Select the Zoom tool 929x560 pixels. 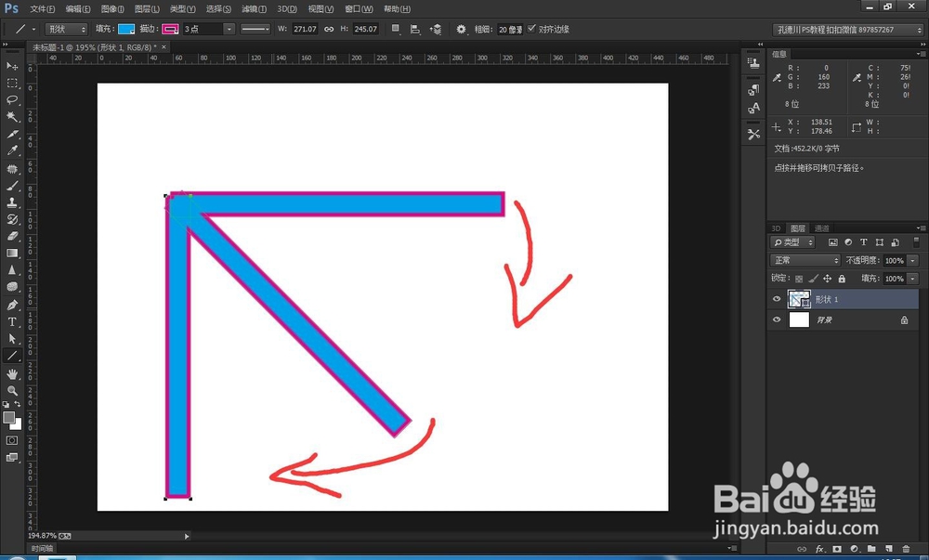click(12, 391)
